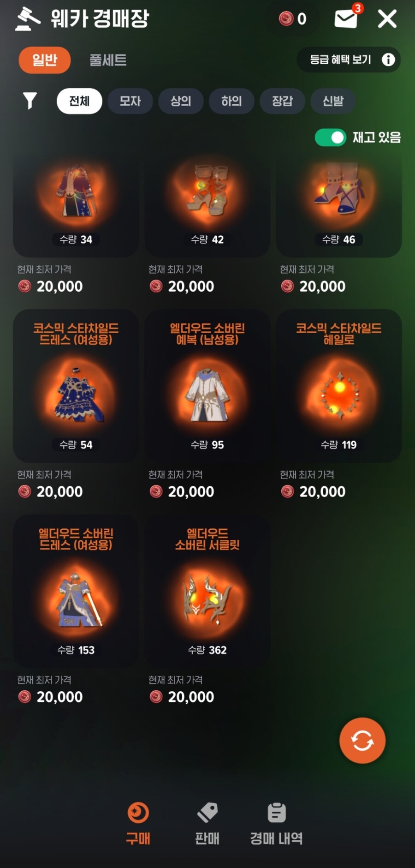Click the auction gavel icon
This screenshot has height=868, width=415.
click(x=28, y=19)
